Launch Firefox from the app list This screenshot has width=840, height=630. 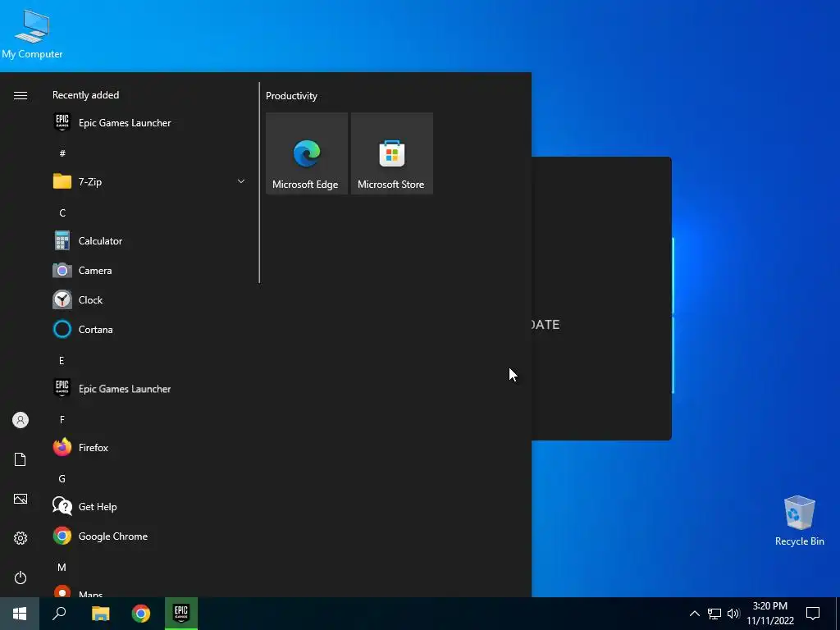click(149, 447)
